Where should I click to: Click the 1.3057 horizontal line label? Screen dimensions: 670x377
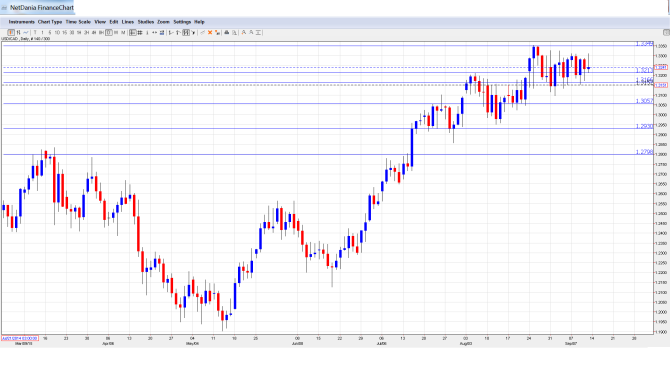coord(644,101)
